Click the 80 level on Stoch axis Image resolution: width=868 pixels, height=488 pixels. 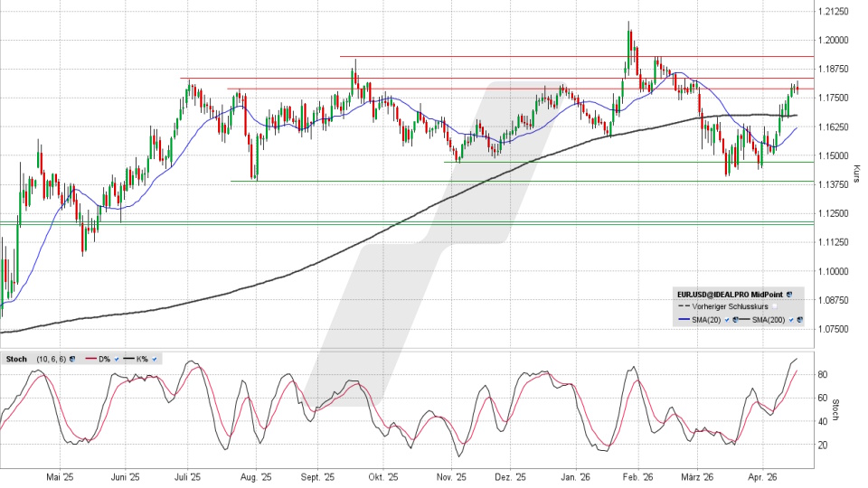pyautogui.click(x=825, y=373)
